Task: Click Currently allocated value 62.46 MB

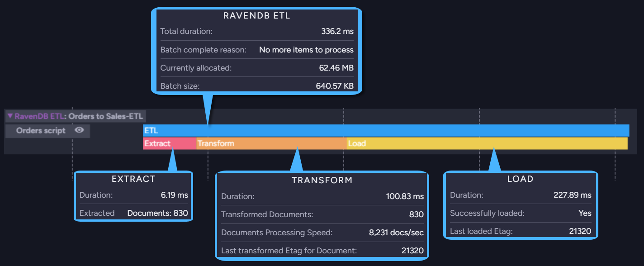Action: [x=336, y=68]
